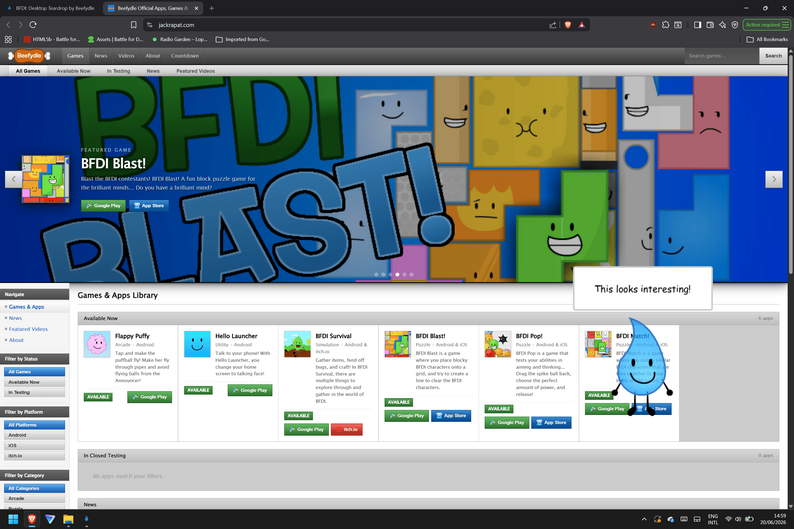The width and height of the screenshot is (794, 529).
Task: Open the News link in the Navigate sidebar
Action: pyautogui.click(x=15, y=318)
